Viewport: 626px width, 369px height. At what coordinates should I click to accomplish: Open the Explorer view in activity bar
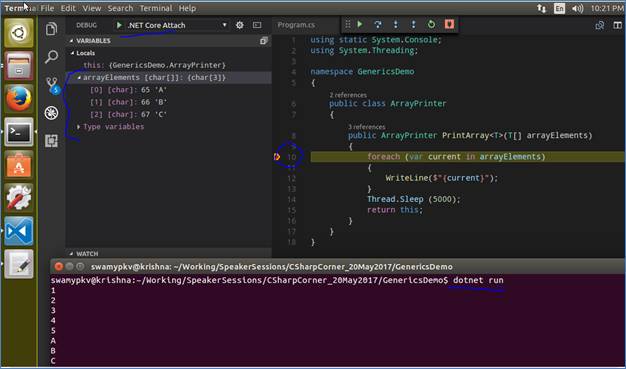click(x=51, y=29)
